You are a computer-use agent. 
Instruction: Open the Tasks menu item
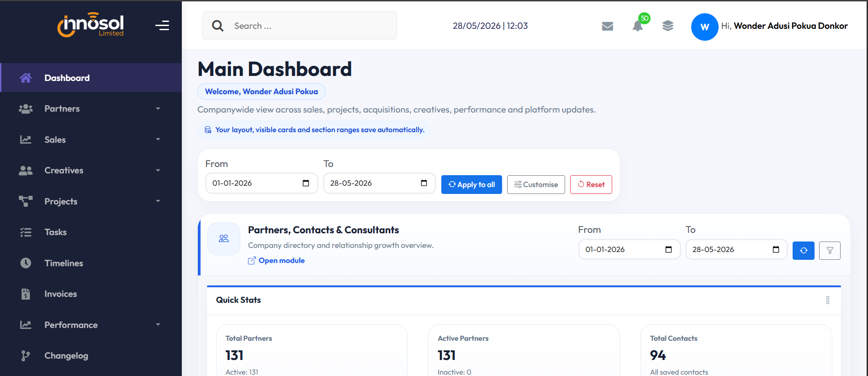91,232
